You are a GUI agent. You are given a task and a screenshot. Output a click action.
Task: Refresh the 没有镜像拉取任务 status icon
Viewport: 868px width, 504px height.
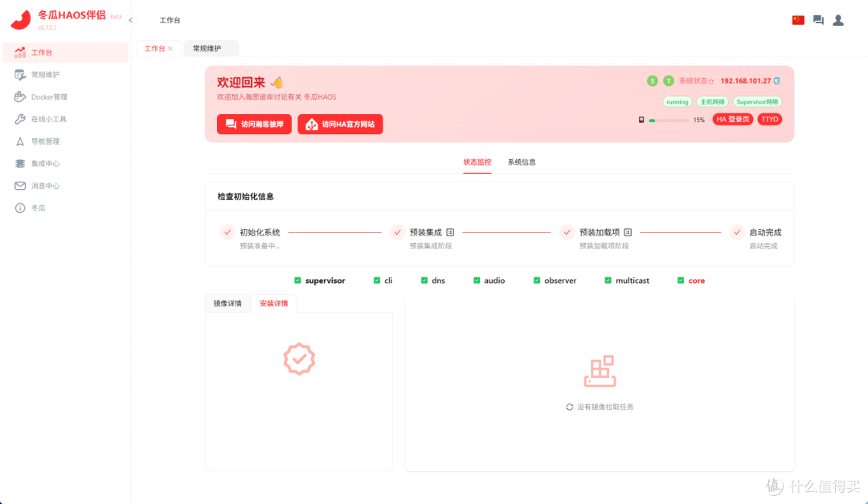pyautogui.click(x=570, y=407)
